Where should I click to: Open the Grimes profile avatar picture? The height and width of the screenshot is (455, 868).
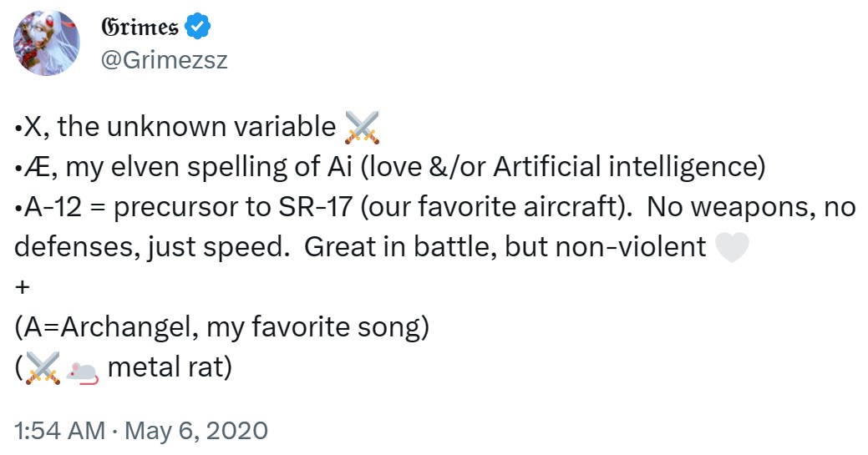point(47,43)
